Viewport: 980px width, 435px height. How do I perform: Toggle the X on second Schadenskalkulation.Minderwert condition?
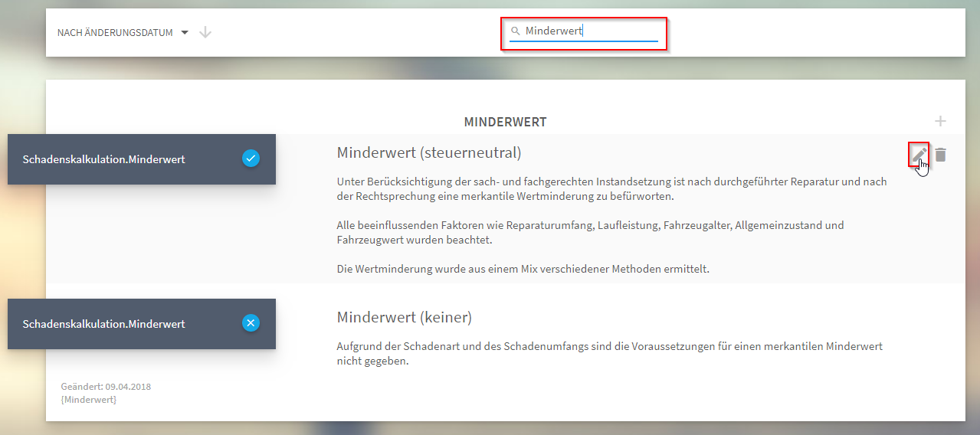pyautogui.click(x=251, y=323)
